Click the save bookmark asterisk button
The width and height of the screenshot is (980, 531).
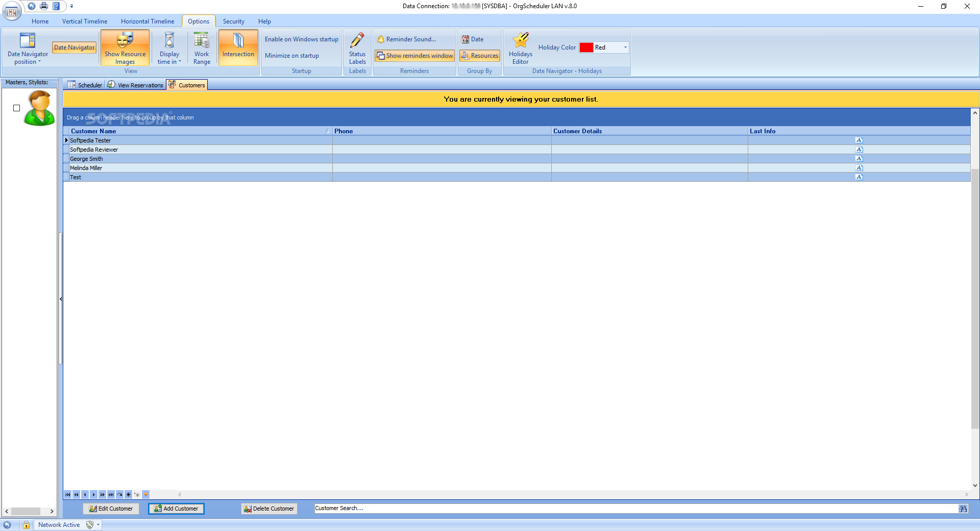128,494
